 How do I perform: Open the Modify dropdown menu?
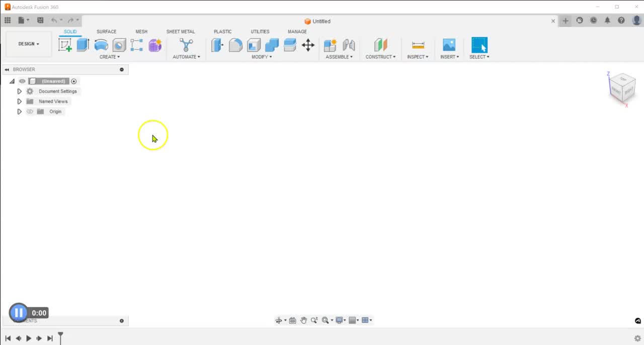coord(262,57)
